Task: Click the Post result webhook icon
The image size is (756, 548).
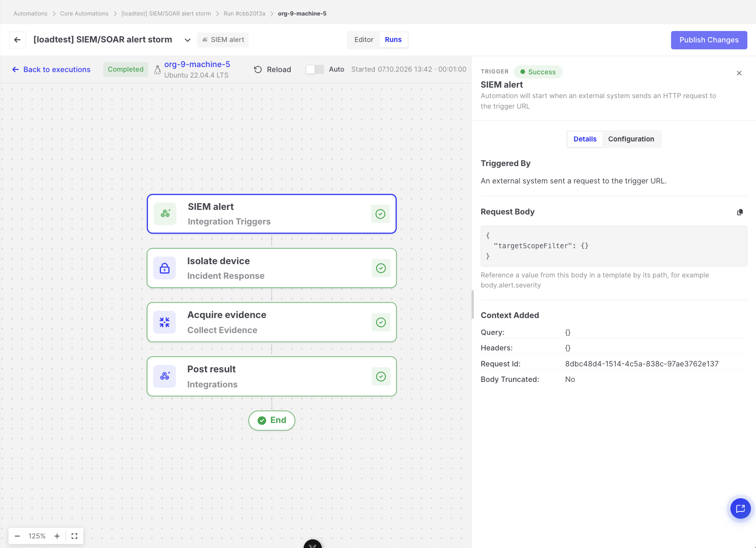Action: (165, 376)
